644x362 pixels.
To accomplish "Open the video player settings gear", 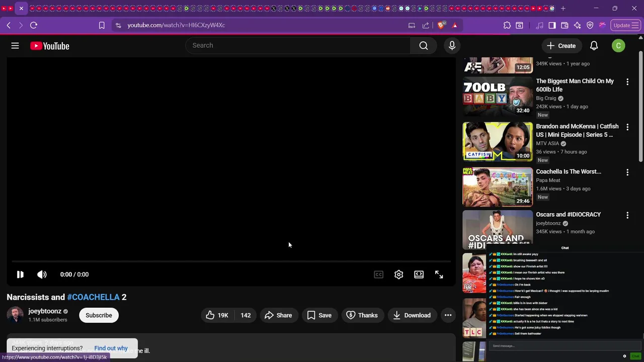I will coord(398,275).
